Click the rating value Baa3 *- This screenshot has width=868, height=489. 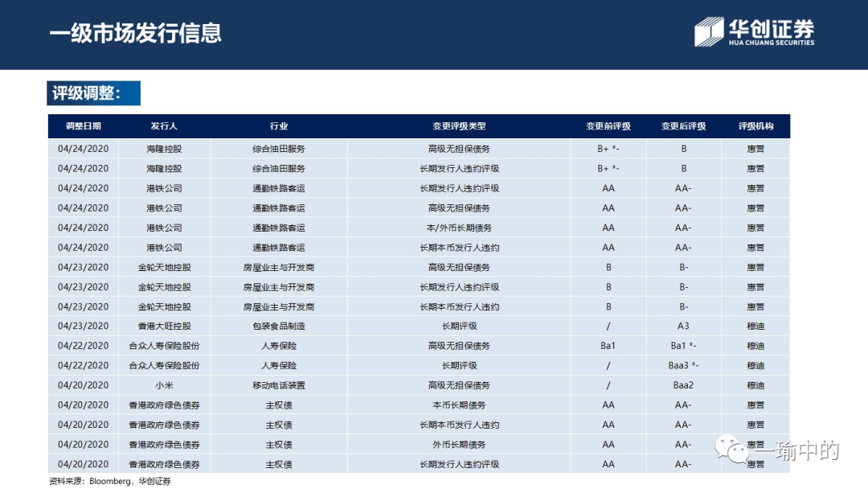[684, 365]
